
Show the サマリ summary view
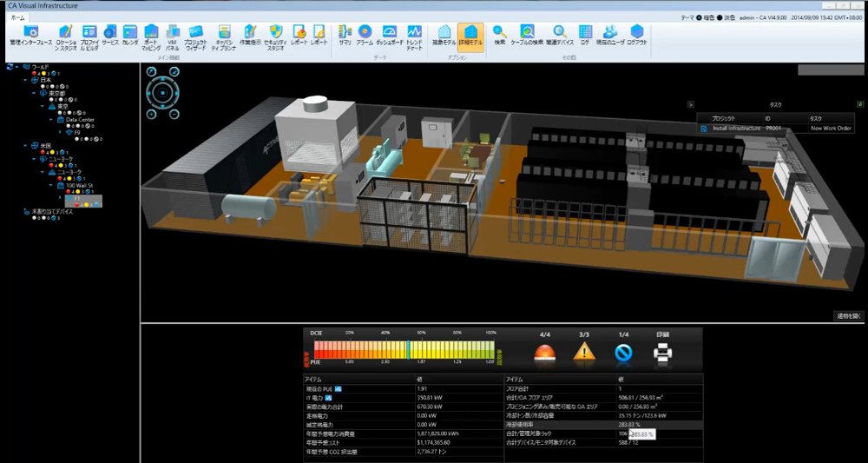pos(345,35)
